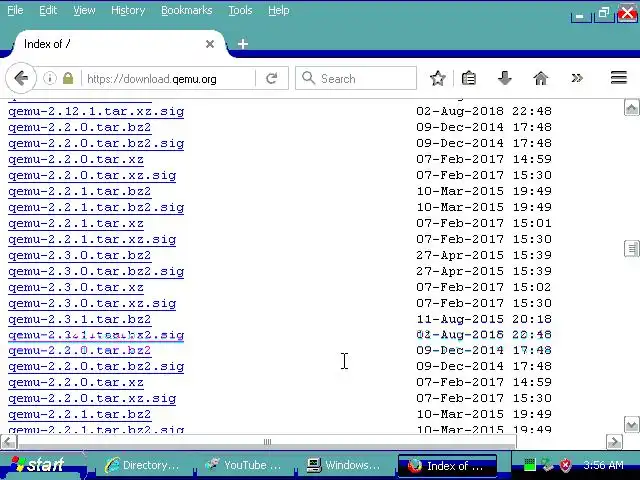Click the red shield security tray icon
640x480 pixels.
pos(565,464)
